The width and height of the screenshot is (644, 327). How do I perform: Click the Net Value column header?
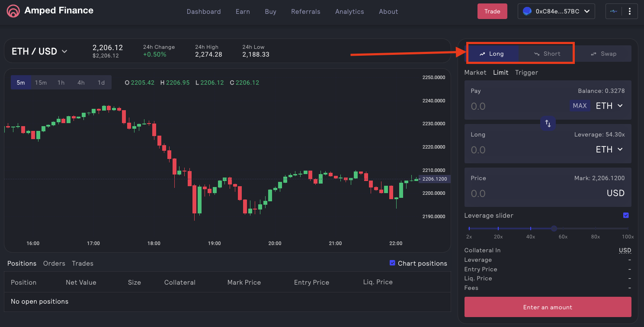[x=81, y=283]
